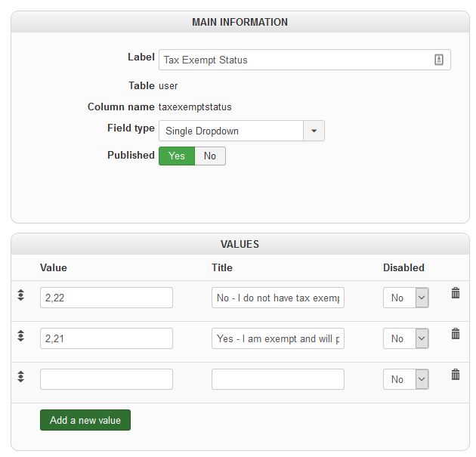Screen dimensions: 476x457
Task: Grab the reorder handle for row 2,22
Action: pos(21,295)
